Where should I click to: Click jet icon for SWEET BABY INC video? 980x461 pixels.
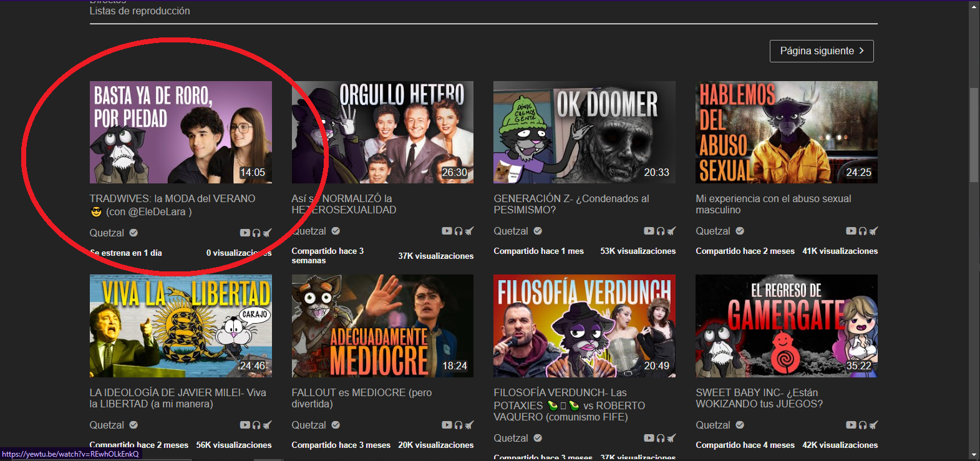pyautogui.click(x=873, y=425)
